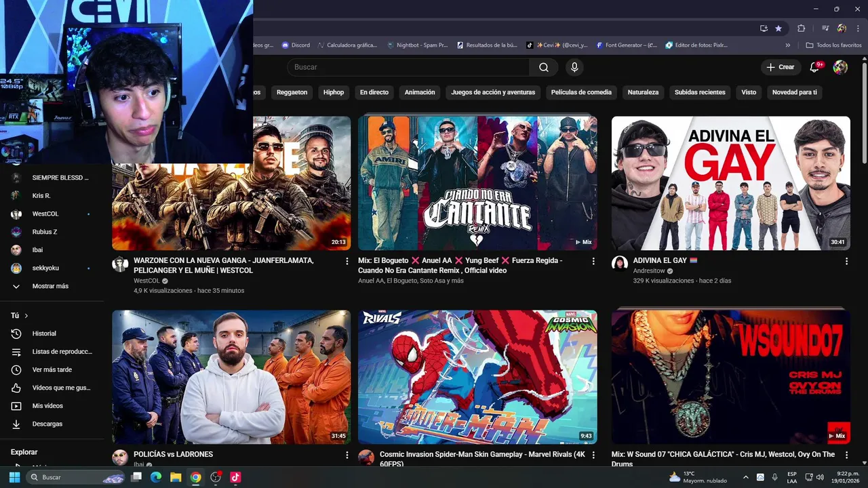This screenshot has width=868, height=488.
Task: Expand the Tú section chevron
Action: pyautogui.click(x=26, y=316)
